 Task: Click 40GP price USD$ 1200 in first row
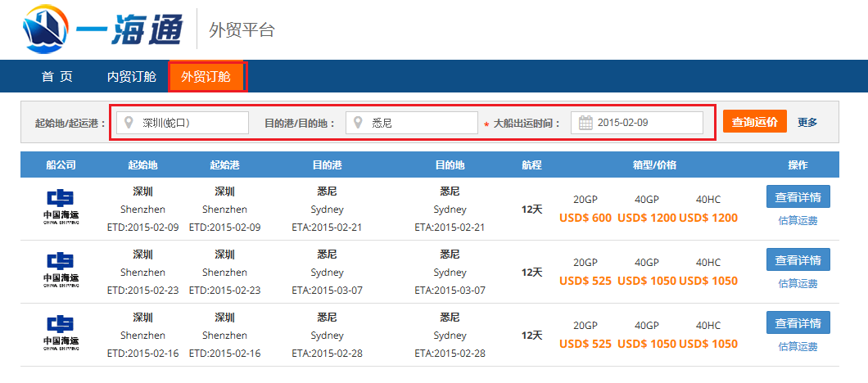(647, 218)
